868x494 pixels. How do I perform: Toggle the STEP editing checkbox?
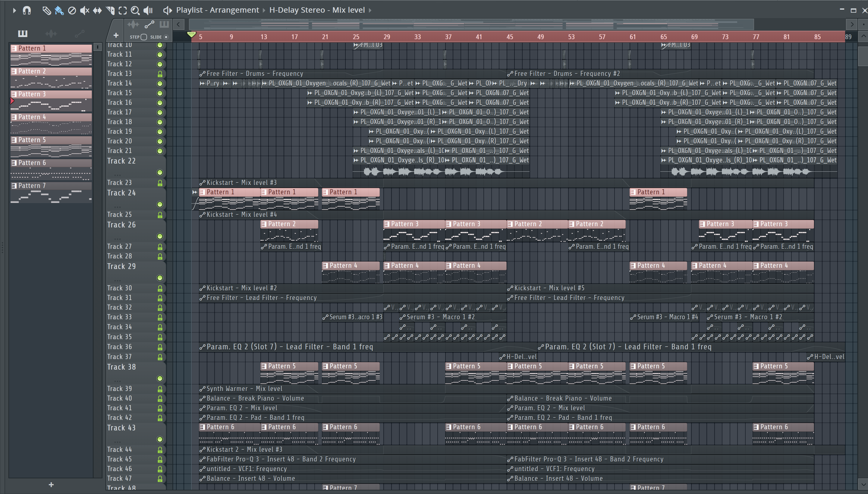143,37
